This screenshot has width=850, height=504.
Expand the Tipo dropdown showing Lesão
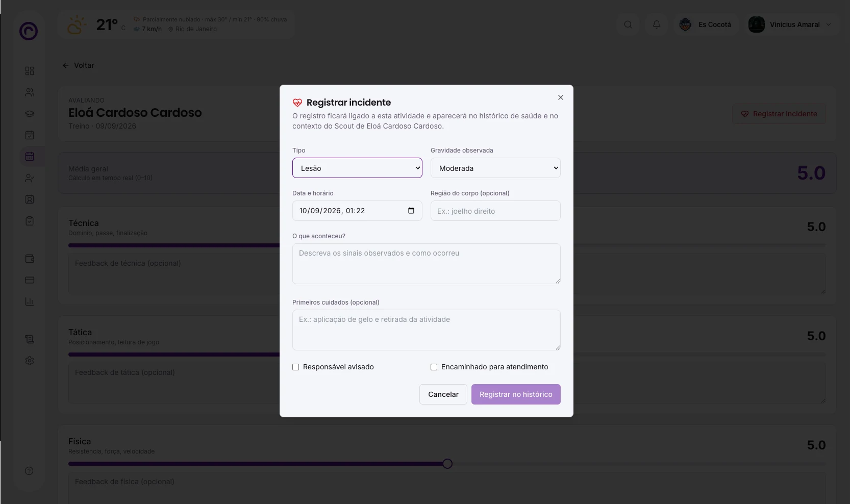point(357,168)
